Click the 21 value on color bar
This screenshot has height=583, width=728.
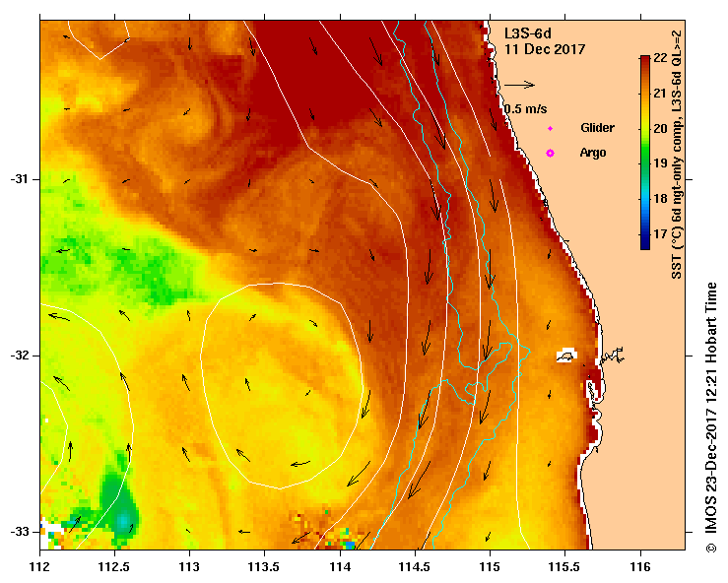point(660,93)
